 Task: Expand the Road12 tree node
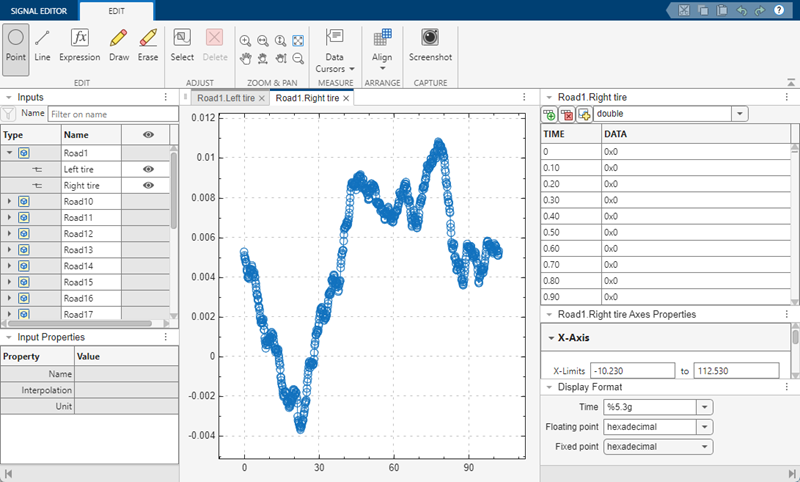tap(9, 234)
